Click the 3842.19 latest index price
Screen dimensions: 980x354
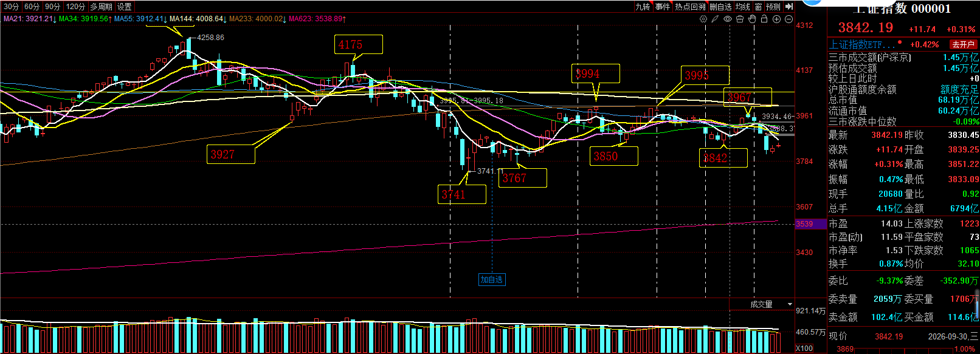pos(866,27)
